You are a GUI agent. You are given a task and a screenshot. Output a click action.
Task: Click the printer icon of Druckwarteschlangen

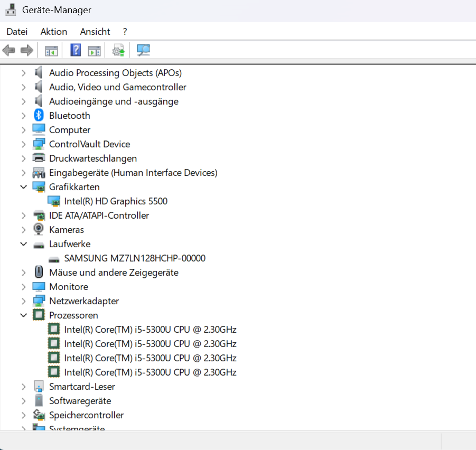(x=39, y=158)
